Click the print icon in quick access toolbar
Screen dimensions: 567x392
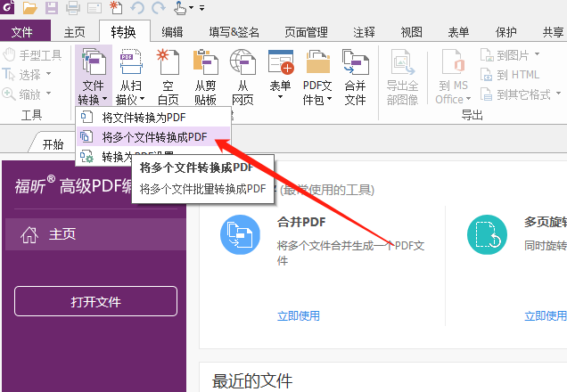(74, 9)
